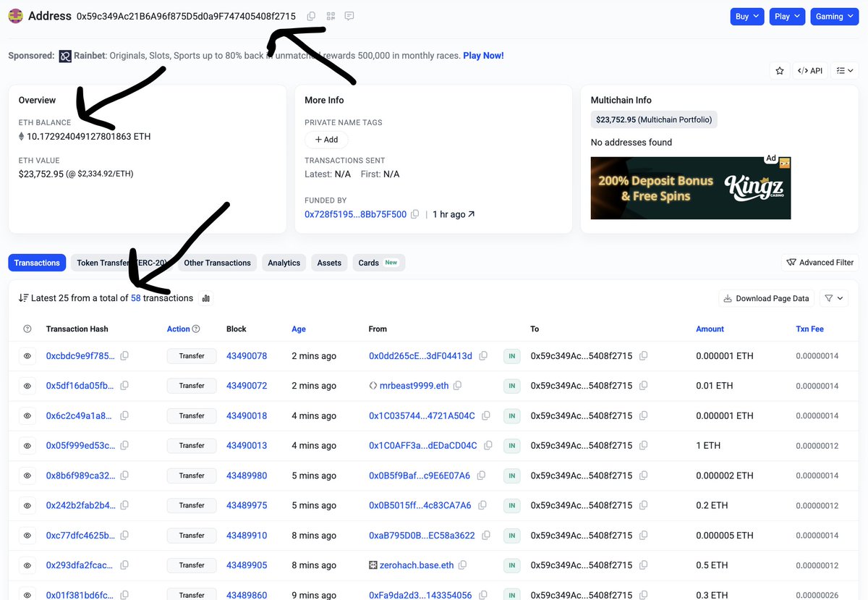Copy transaction hash 0x8b6f989ca32
The image size is (868, 600).
coord(124,476)
